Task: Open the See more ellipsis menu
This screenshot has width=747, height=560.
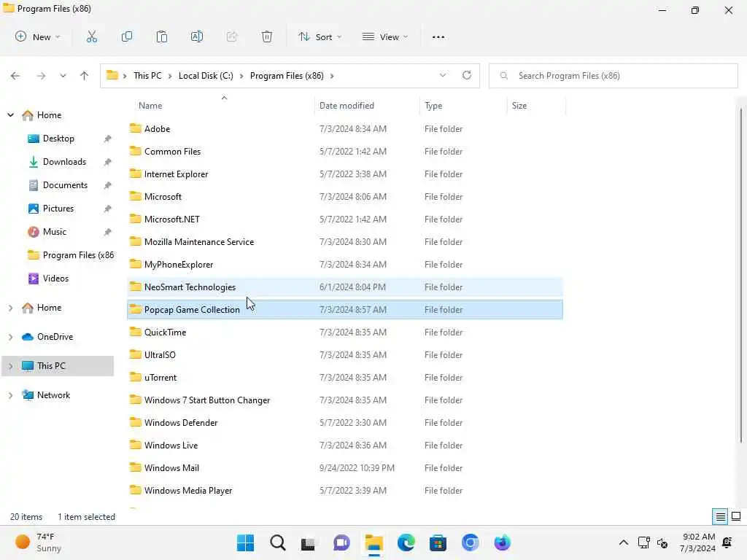Action: (x=438, y=37)
